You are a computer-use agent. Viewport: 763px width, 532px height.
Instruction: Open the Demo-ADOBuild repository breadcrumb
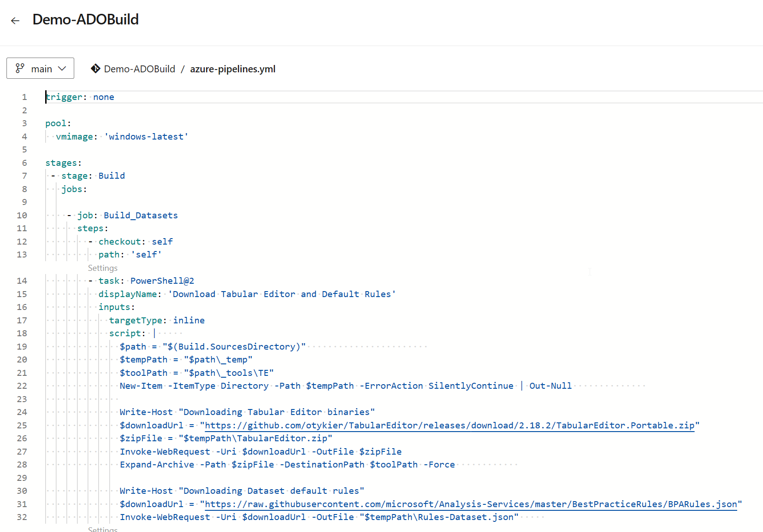[x=139, y=69]
